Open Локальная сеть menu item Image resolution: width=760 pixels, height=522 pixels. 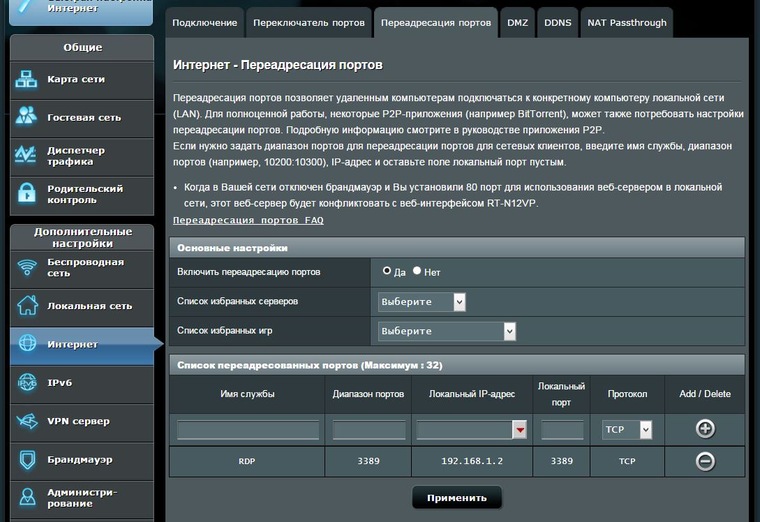[82, 306]
